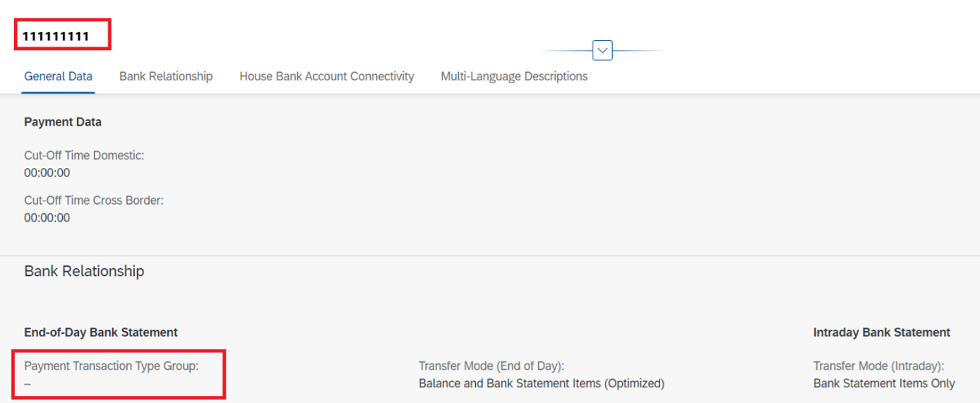The image size is (980, 403).
Task: Select the 111111111 account title
Action: pyautogui.click(x=56, y=36)
